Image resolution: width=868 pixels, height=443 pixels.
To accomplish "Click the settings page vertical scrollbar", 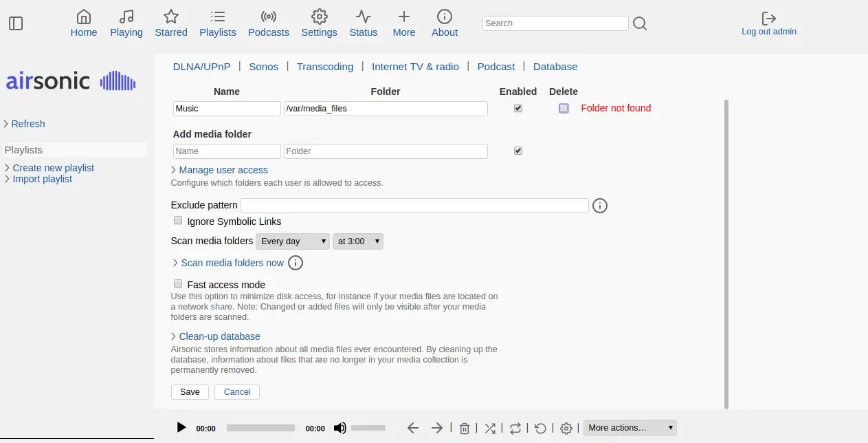I will click(x=726, y=255).
